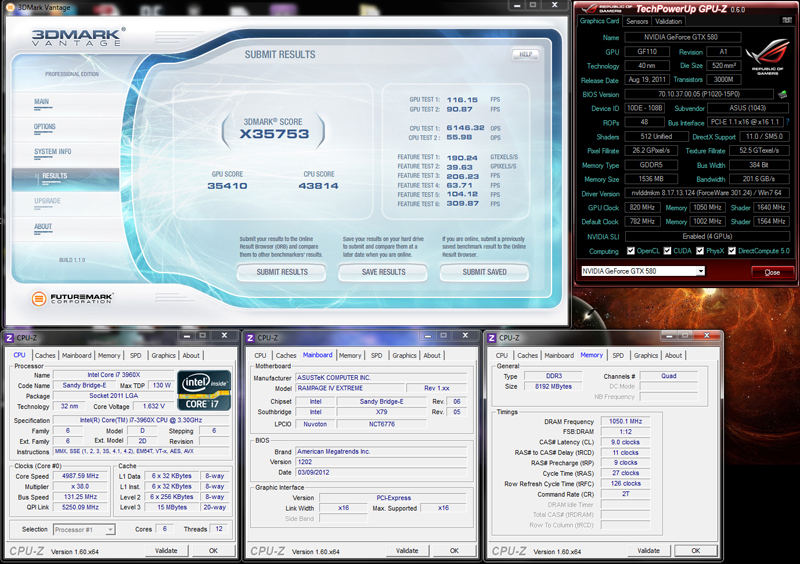
Task: Click Validate in CPU-Z CPU window
Action: click(x=166, y=551)
